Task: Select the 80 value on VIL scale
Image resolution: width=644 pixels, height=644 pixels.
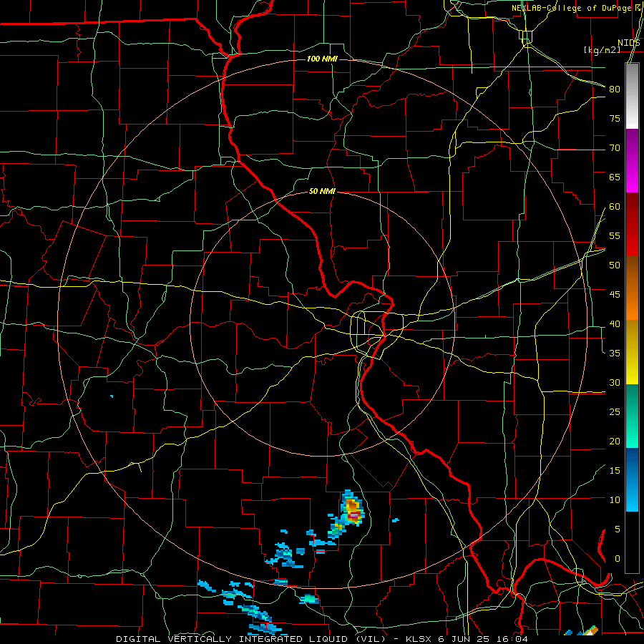Action: [615, 89]
